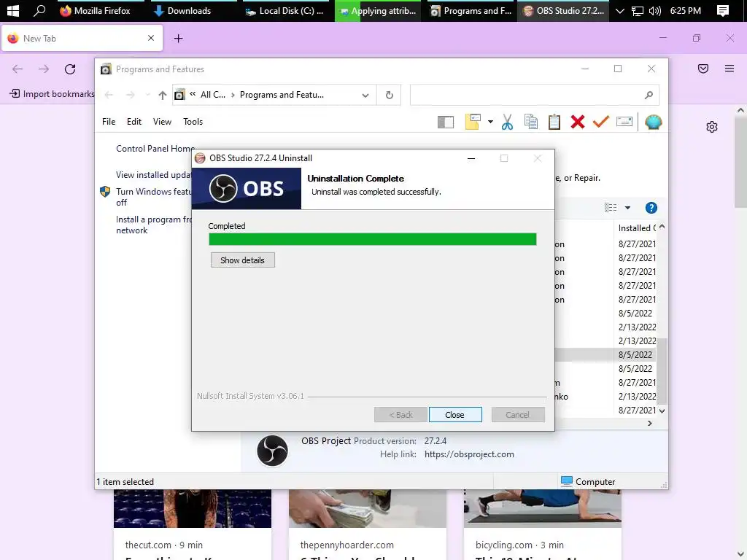Click the yellow folder options icon
This screenshot has width=747, height=560.
click(x=473, y=122)
